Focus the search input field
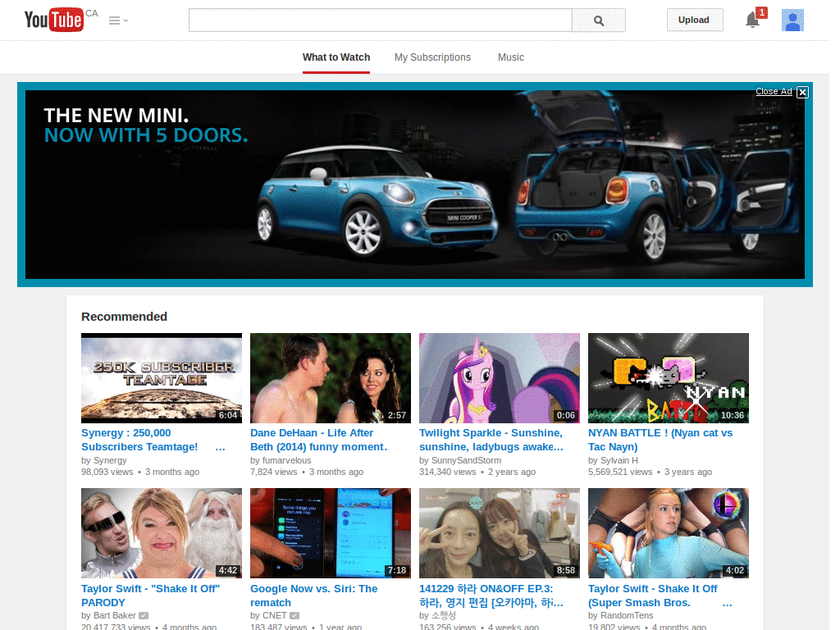The height and width of the screenshot is (630, 840). (x=381, y=21)
